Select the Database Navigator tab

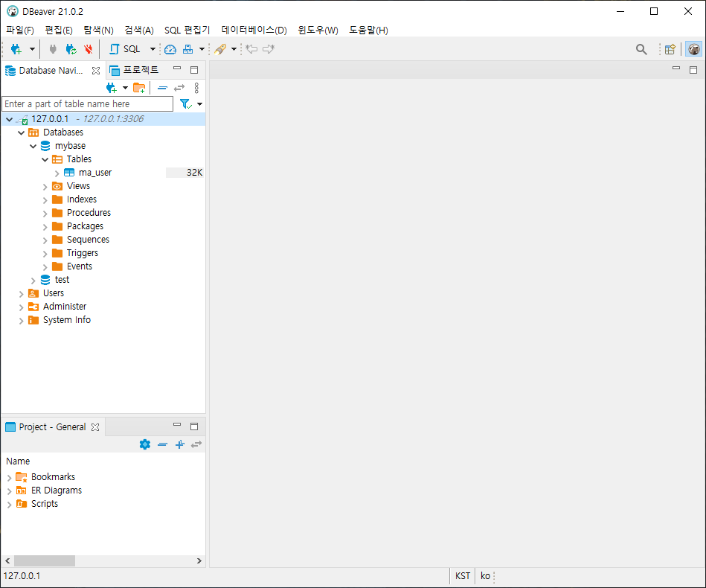51,71
